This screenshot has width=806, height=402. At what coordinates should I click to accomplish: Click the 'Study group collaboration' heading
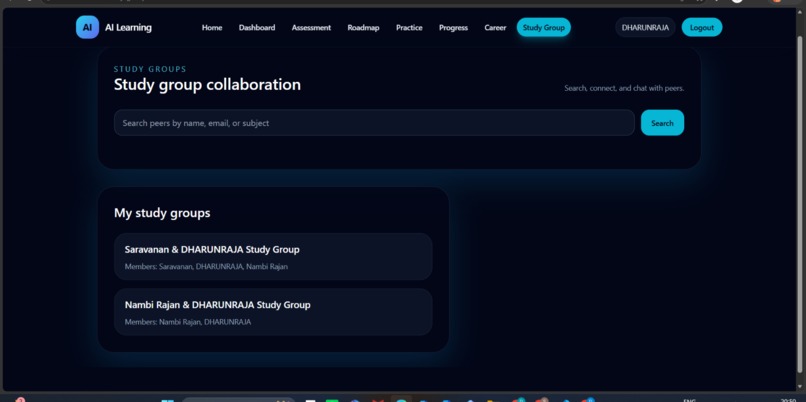click(x=207, y=85)
